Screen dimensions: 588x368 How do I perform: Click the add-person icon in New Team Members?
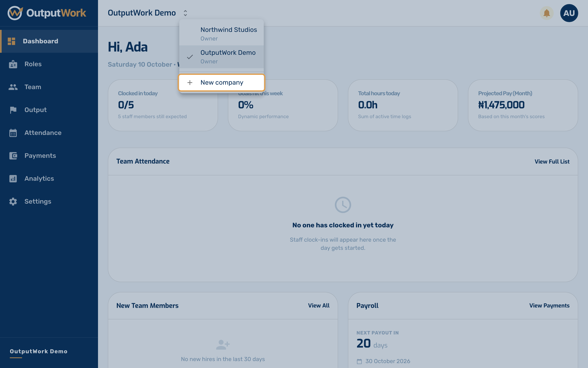pyautogui.click(x=223, y=345)
